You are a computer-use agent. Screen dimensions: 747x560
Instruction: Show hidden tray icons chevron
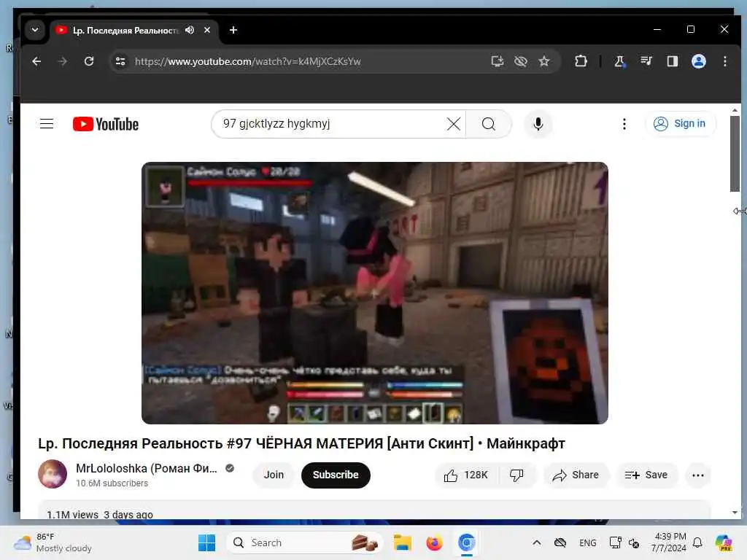click(x=536, y=542)
